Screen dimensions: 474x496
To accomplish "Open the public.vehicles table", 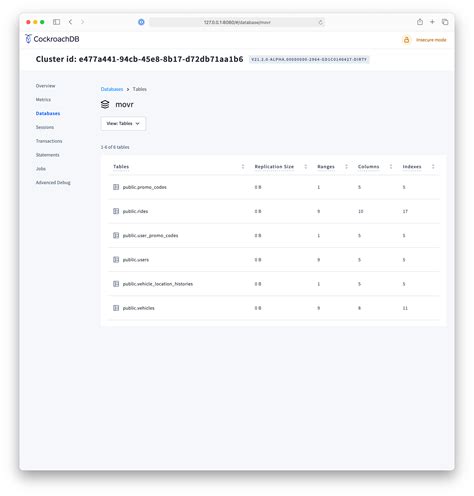I will [139, 308].
